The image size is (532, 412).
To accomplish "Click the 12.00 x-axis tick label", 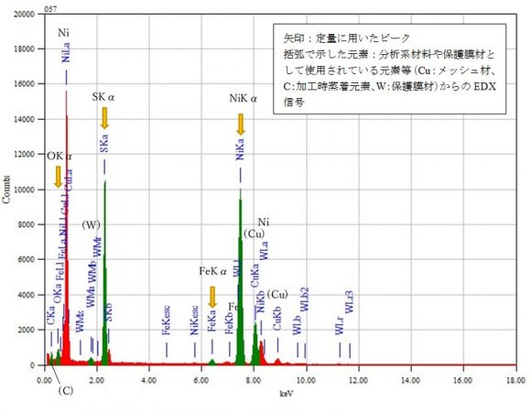I will tap(358, 381).
